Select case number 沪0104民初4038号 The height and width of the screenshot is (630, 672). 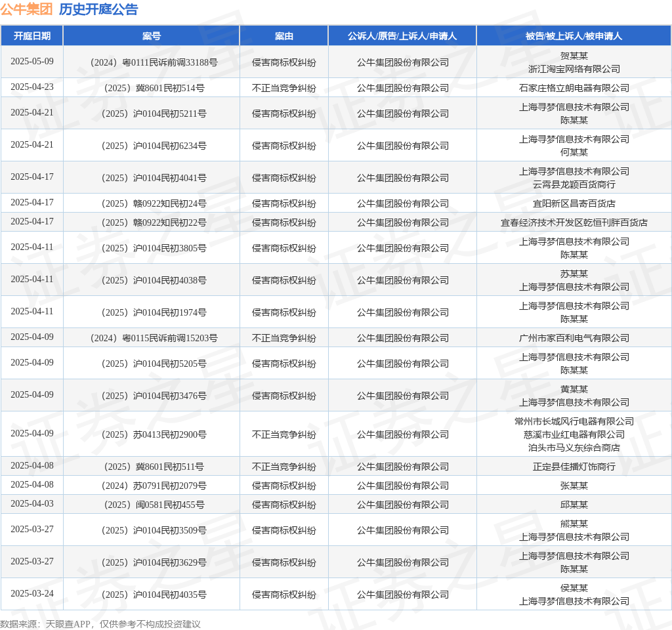[154, 280]
